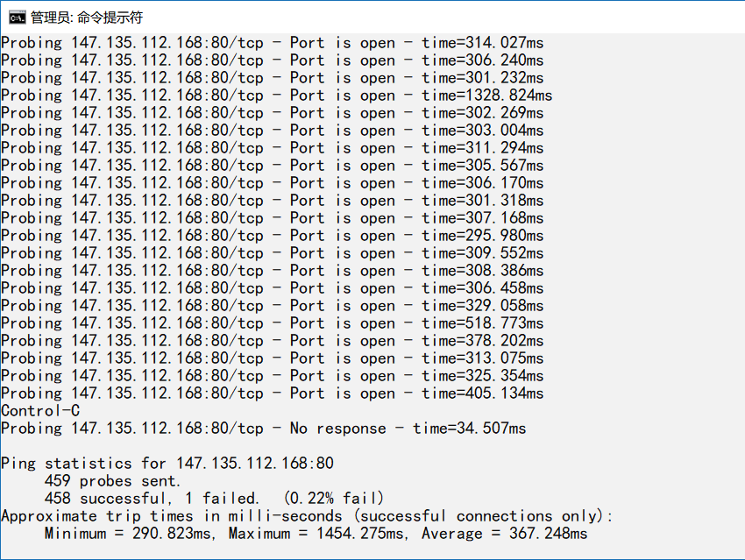Viewport: 745px width, 560px height.
Task: Click the probe line showing time=295.980ms
Action: [x=272, y=236]
